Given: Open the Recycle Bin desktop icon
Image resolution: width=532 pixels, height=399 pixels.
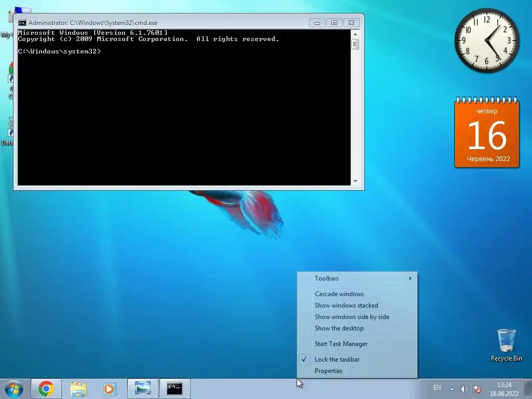Looking at the screenshot, I should coord(506,345).
